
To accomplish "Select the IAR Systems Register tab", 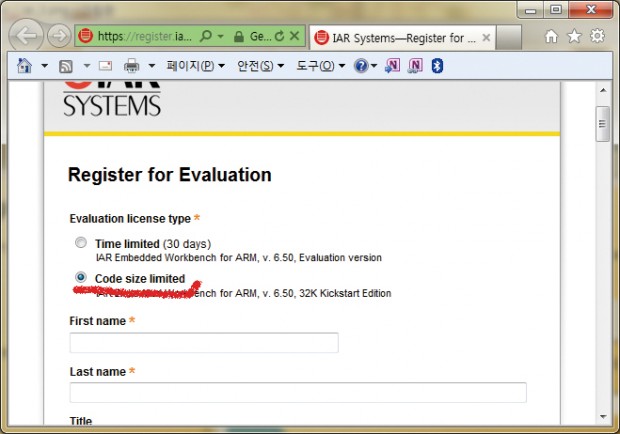I will pyautogui.click(x=403, y=38).
